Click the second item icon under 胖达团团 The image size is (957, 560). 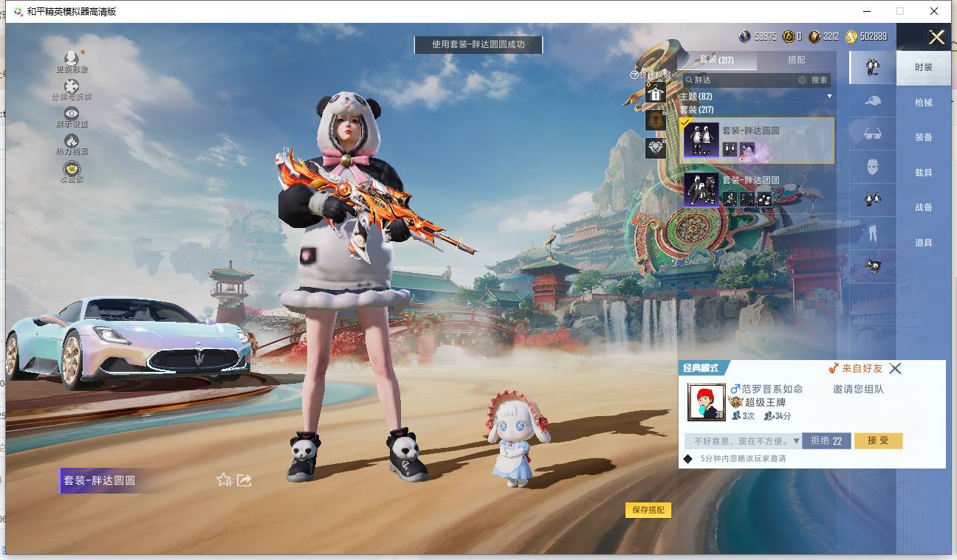coord(747,198)
